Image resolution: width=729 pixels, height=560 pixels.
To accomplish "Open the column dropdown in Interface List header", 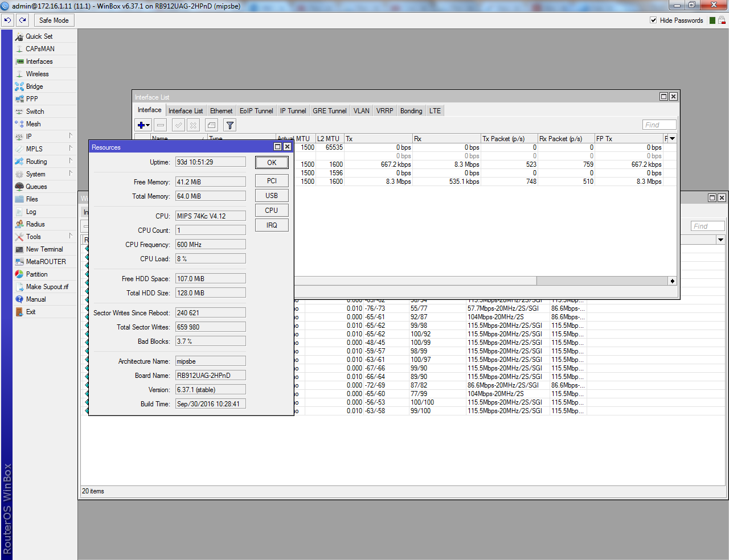I will click(672, 139).
